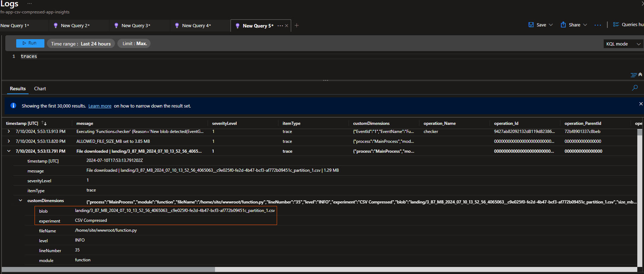Click the Logs title ellipsis menu
The image size is (644, 274).
point(30,4)
